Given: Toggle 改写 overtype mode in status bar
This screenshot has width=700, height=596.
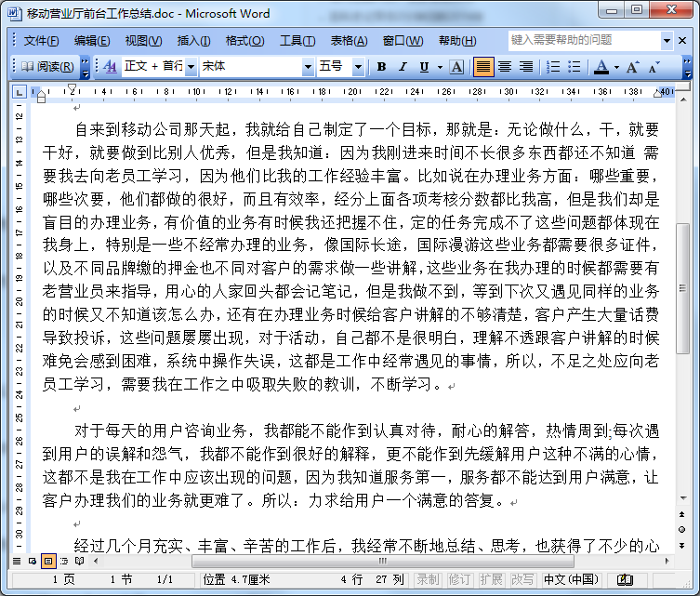Looking at the screenshot, I should click(x=522, y=579).
